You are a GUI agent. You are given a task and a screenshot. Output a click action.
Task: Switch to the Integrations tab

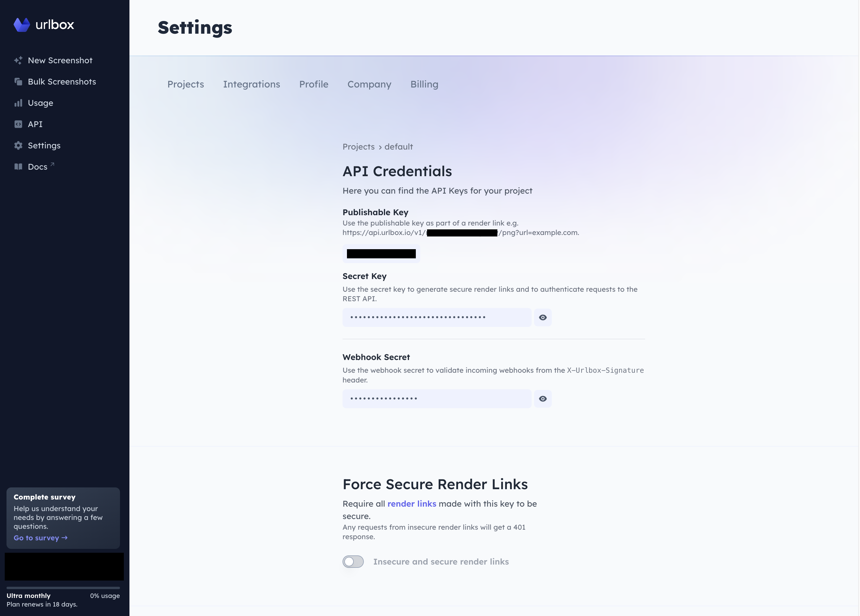252,84
